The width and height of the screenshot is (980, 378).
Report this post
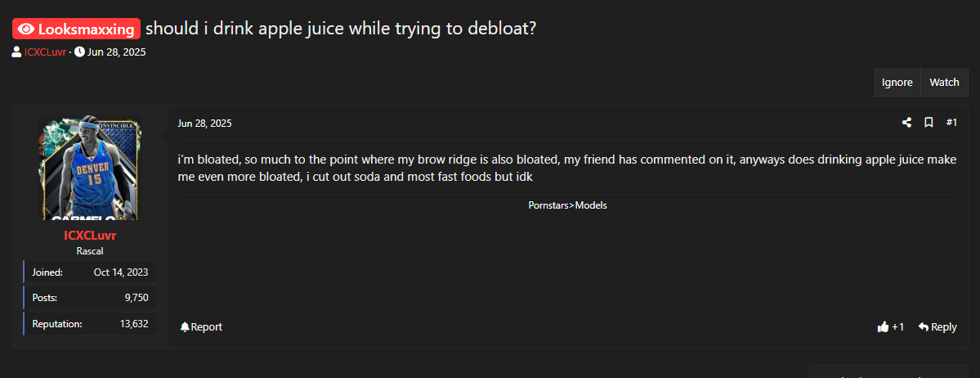pos(200,326)
